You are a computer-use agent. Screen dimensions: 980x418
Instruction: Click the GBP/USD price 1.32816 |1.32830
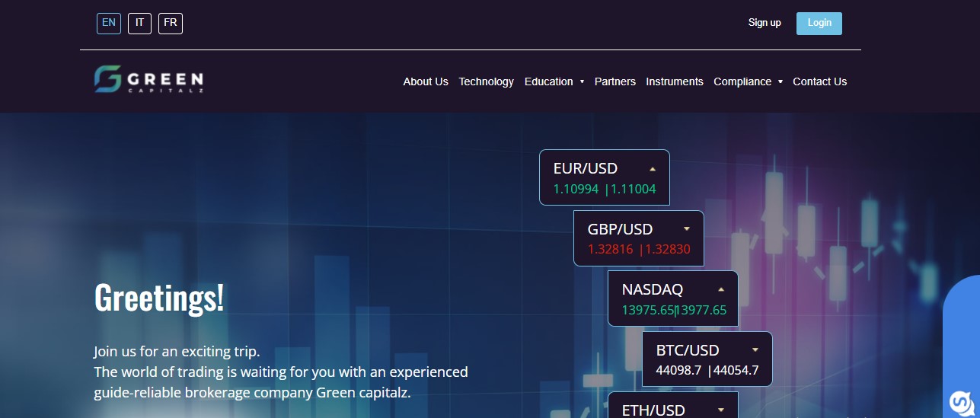click(639, 250)
